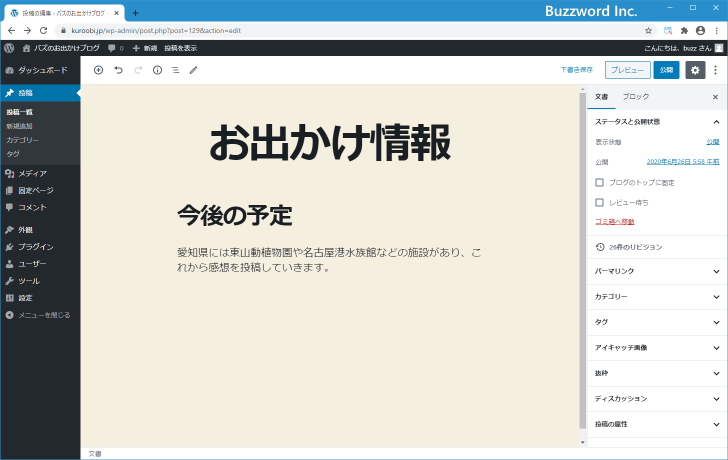Click the paragraph block text
This screenshot has width=728, height=460.
[329, 260]
